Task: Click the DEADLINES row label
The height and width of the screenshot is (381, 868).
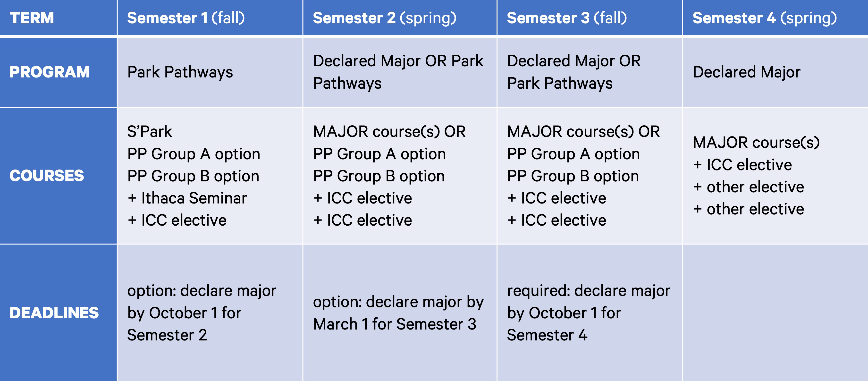Action: [58, 313]
